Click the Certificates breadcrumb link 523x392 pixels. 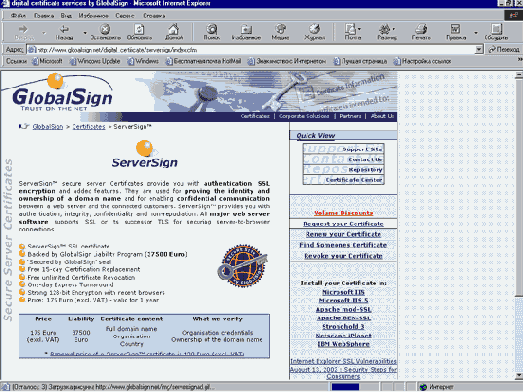click(x=89, y=127)
